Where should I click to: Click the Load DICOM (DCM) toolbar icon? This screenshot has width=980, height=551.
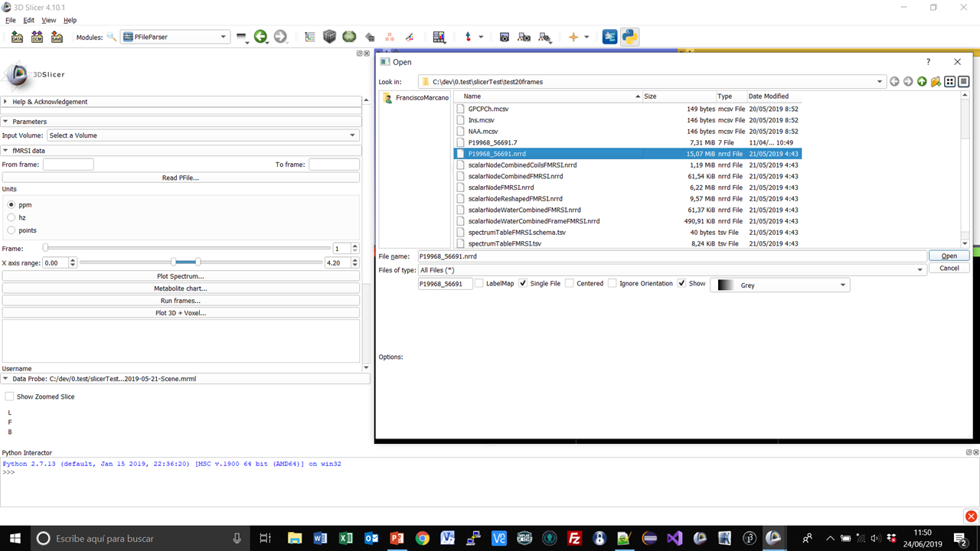point(37,37)
